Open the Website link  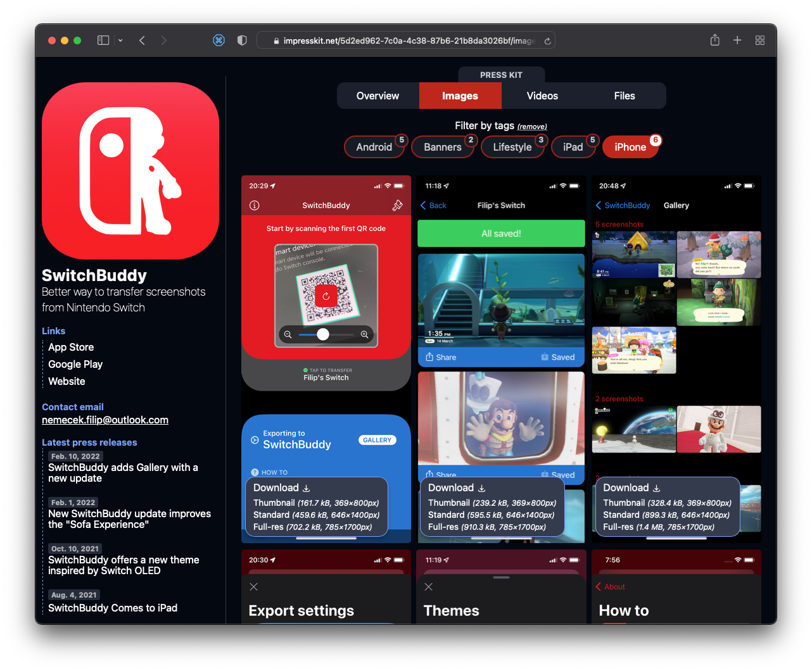(67, 381)
